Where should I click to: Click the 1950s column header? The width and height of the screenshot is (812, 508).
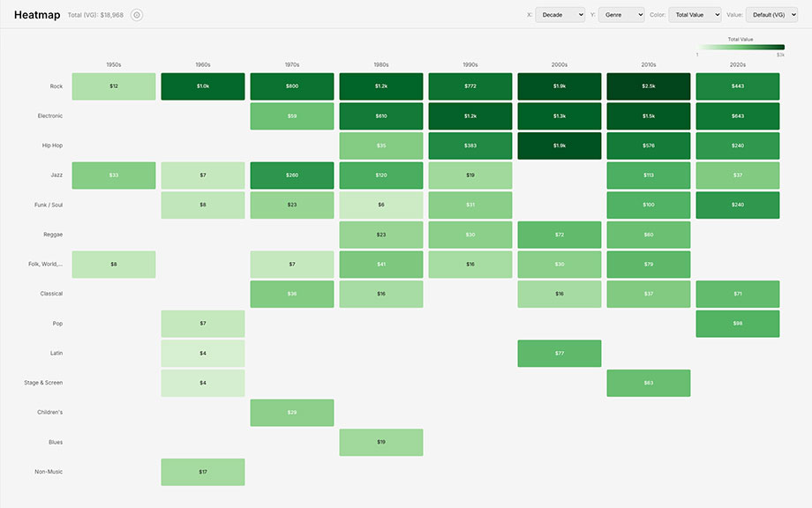(113, 63)
